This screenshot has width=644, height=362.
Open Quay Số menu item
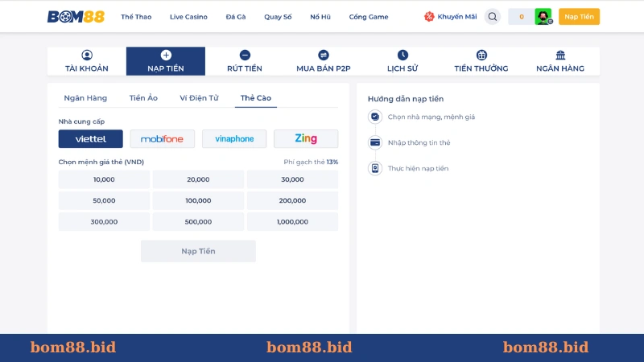278,17
